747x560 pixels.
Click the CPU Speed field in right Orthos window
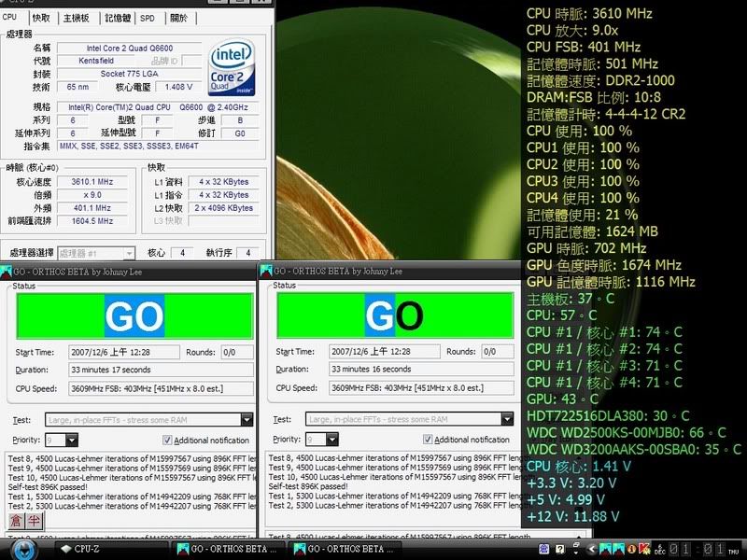[422, 388]
